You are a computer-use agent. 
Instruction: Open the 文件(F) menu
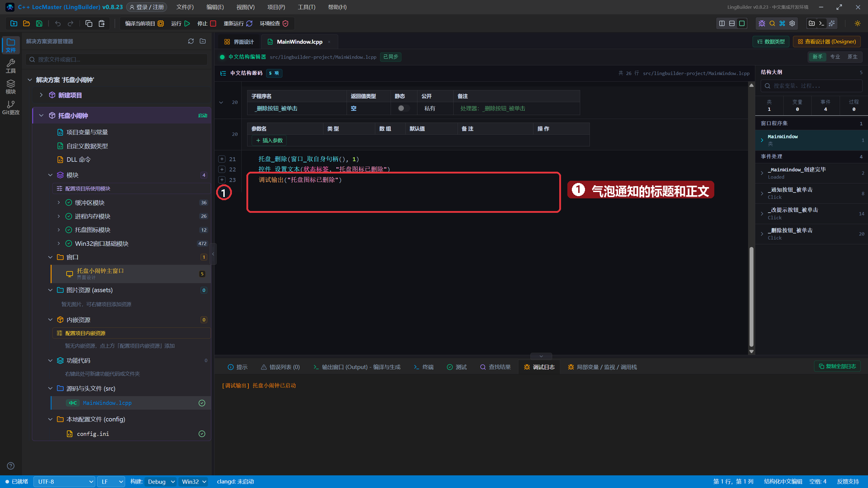click(185, 7)
